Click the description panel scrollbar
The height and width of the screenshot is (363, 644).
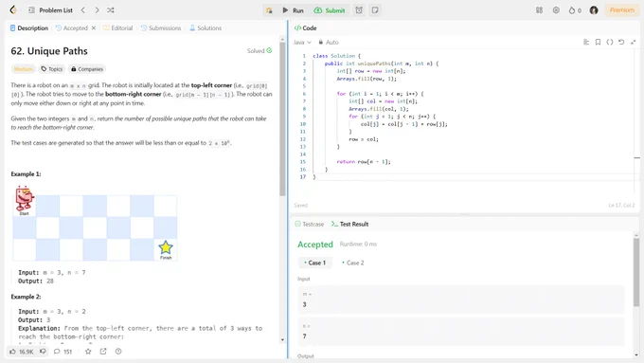coord(282,119)
